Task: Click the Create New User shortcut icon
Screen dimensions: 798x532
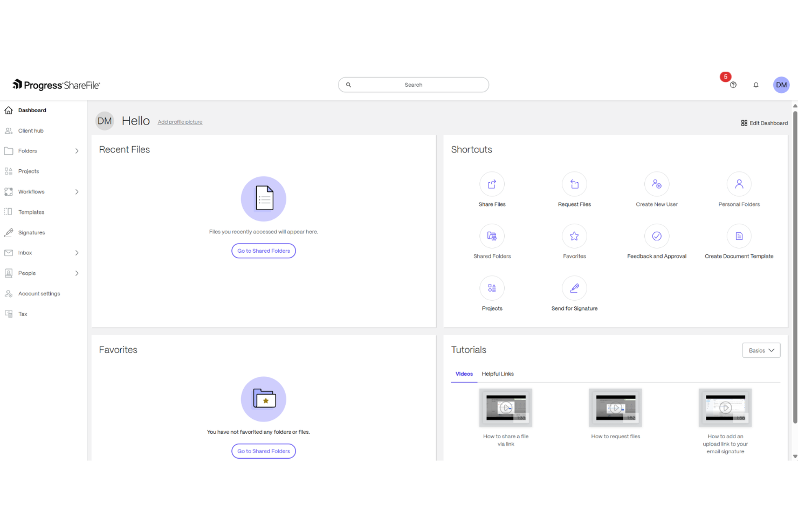Action: tap(657, 184)
